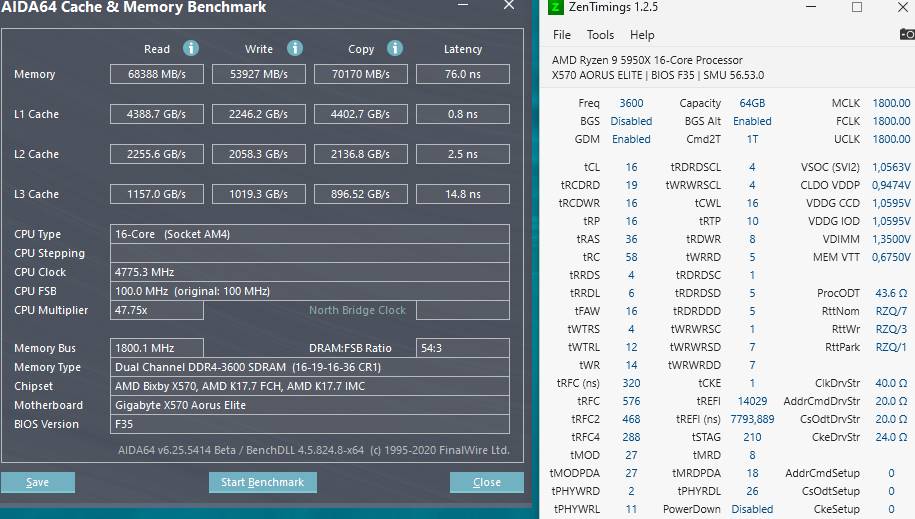Click the Memory Type DDR4-3600 field
Screen dimensions: 915x519
[x=310, y=367]
